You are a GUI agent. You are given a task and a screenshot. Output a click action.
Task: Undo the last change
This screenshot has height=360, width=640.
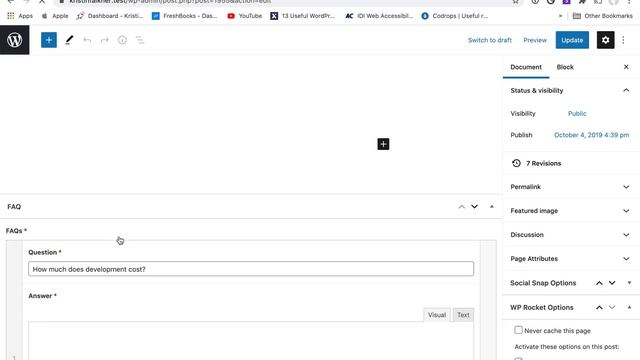point(87,40)
